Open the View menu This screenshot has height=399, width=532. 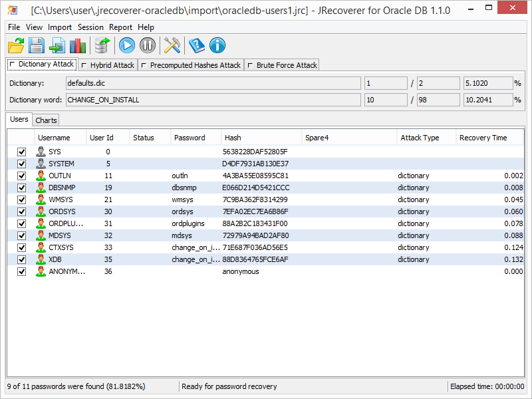coord(34,27)
